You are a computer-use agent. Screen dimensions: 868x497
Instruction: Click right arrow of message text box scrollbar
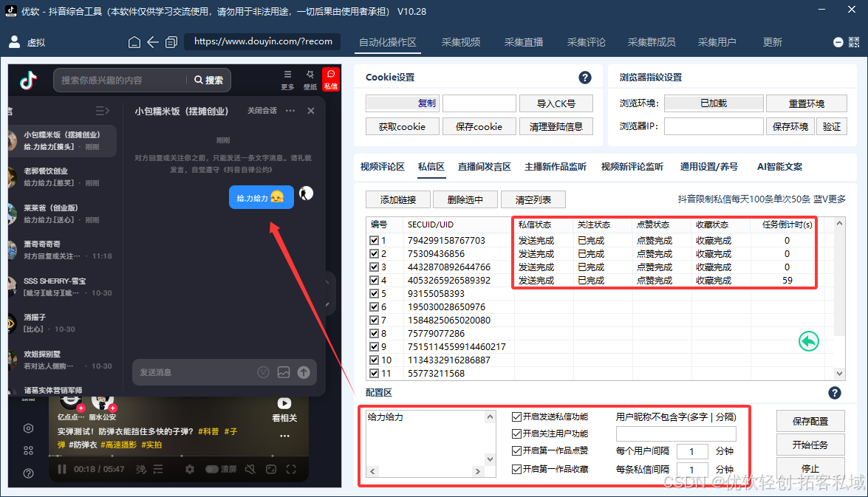pyautogui.click(x=478, y=472)
